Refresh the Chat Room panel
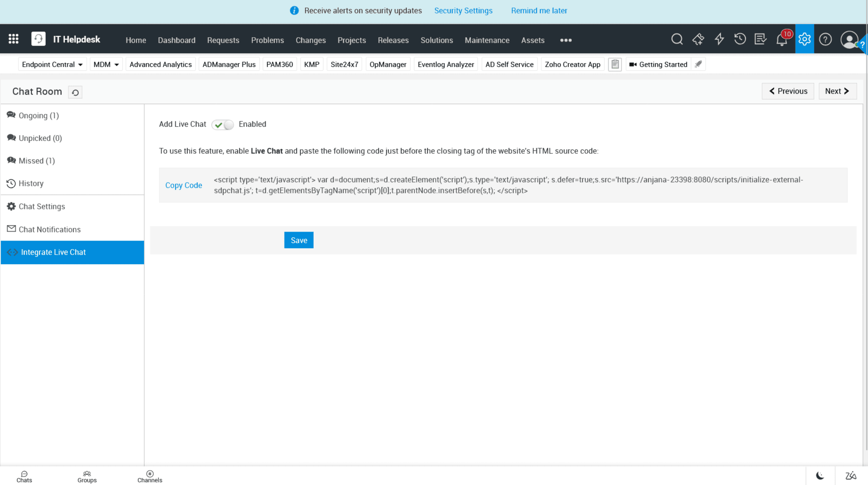 [x=75, y=92]
